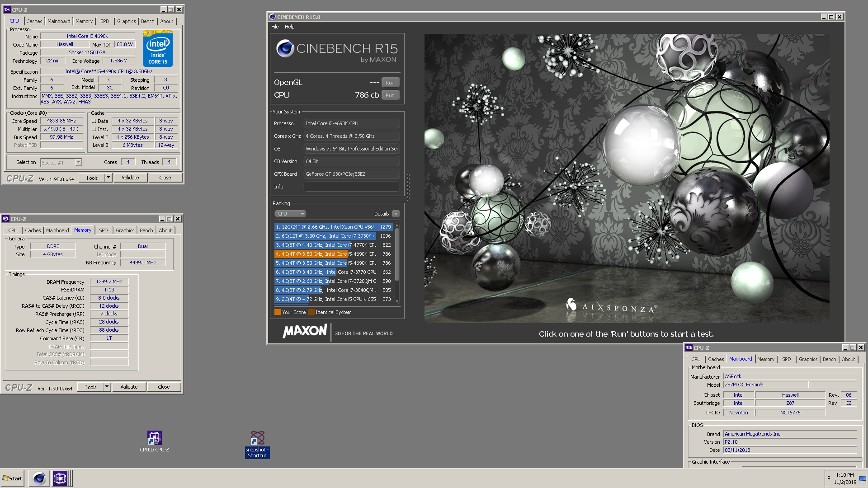Switch to Mainboard tab in top CPU-Z window

pos(59,21)
